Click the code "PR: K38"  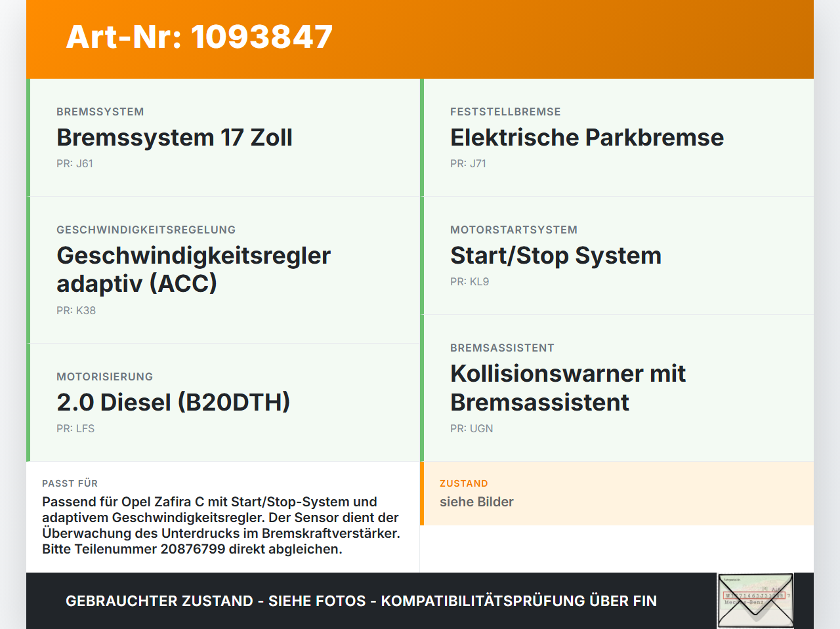[76, 311]
